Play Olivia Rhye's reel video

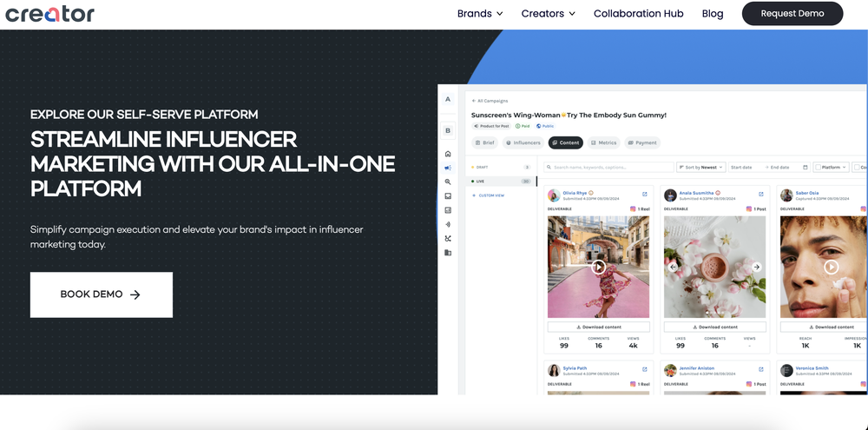[598, 267]
